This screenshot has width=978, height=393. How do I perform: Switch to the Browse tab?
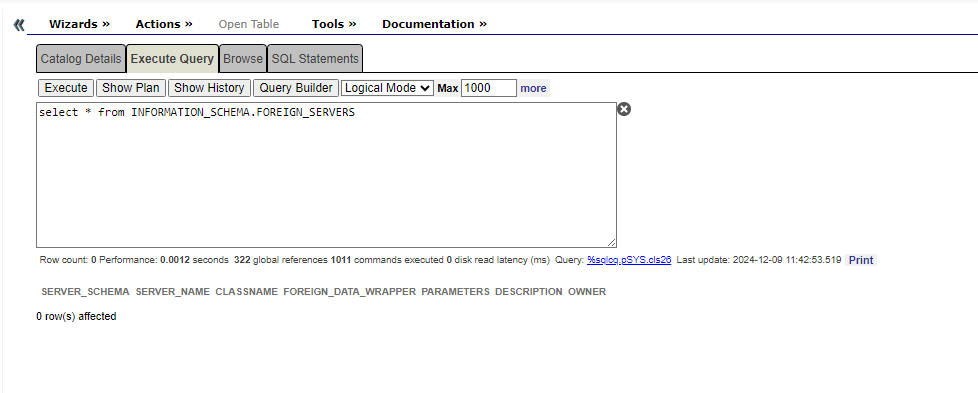click(243, 59)
